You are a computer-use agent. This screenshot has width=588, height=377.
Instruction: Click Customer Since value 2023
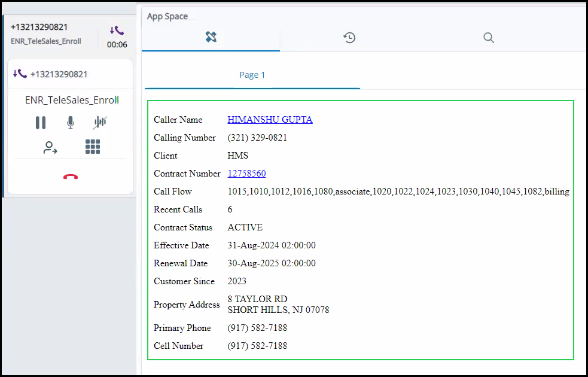point(237,281)
